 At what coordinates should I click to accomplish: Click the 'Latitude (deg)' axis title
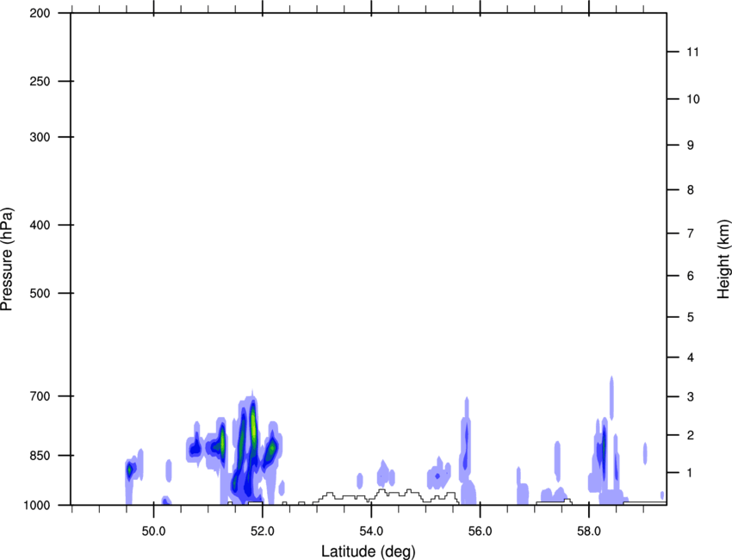coord(369,551)
